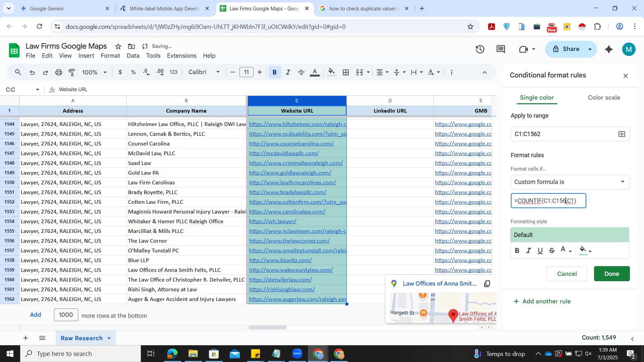Image resolution: width=644 pixels, height=362 pixels.
Task: Click the font size 11 box
Action: pyautogui.click(x=247, y=72)
